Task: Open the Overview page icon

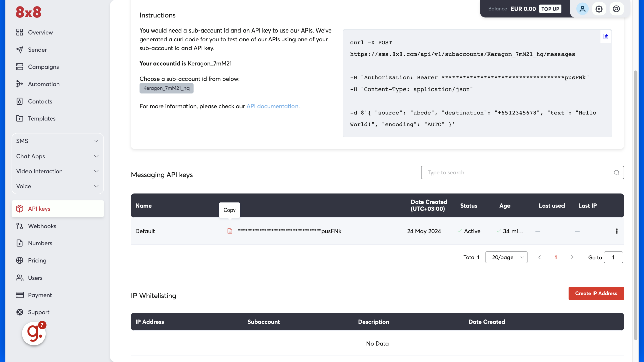Action: coord(20,32)
